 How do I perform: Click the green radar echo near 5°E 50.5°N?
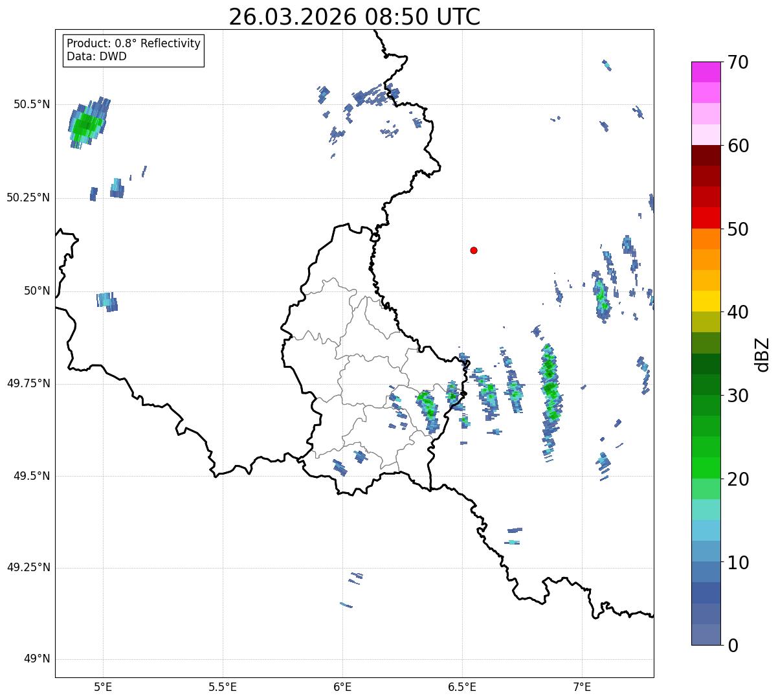(87, 124)
